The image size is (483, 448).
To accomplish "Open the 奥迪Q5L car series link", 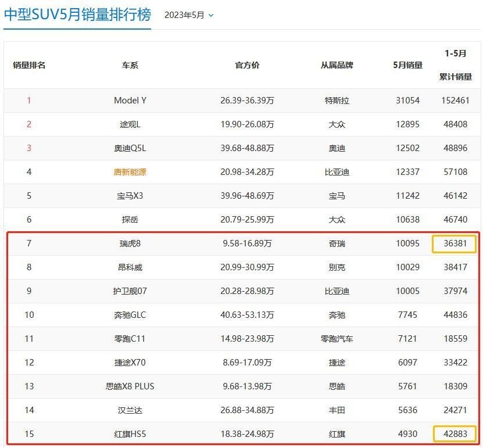I will (x=130, y=148).
